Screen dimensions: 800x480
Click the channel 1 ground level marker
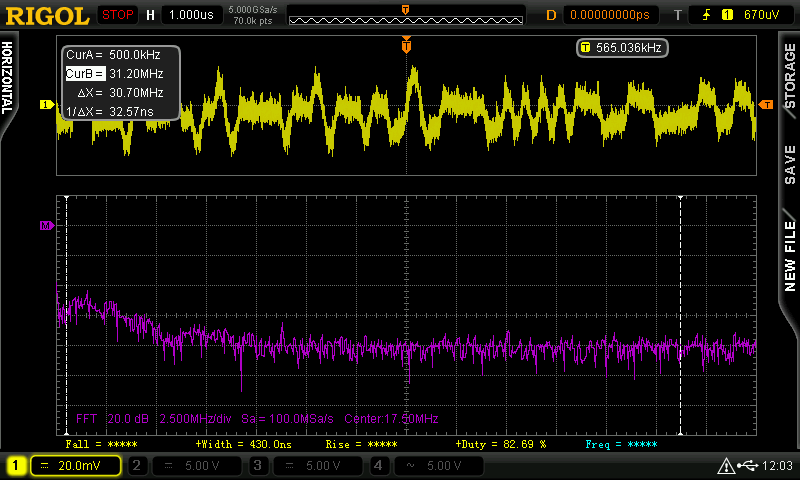(47, 105)
